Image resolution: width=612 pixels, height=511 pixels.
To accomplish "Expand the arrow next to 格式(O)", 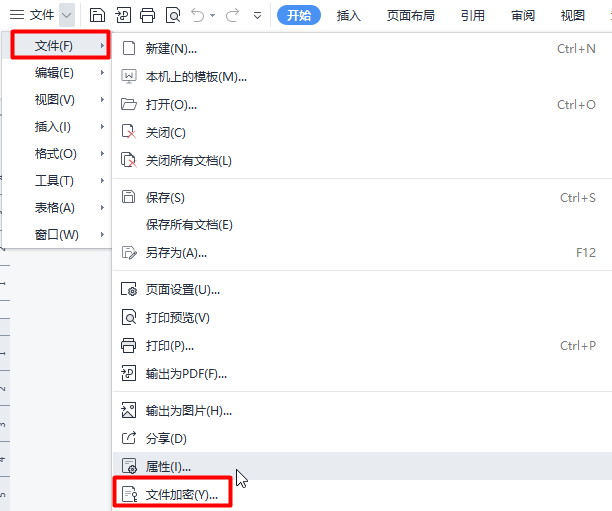I will point(102,153).
